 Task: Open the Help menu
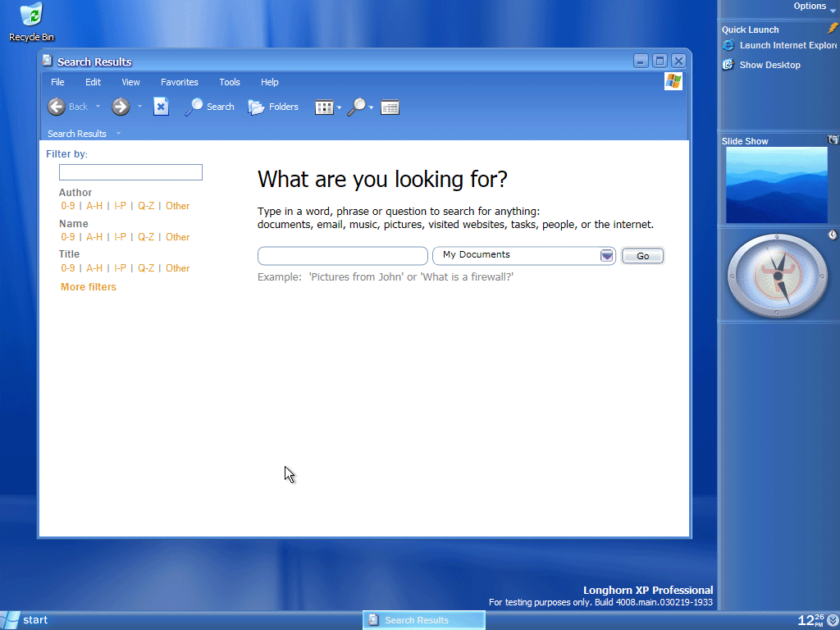pyautogui.click(x=269, y=82)
